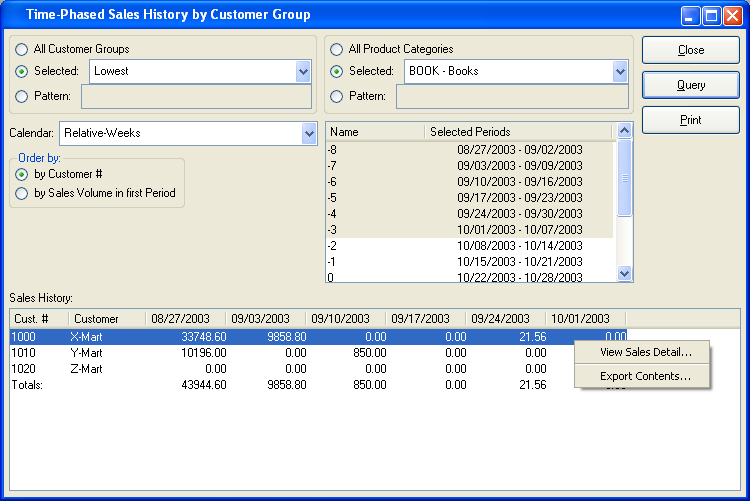Screen dimensions: 750x501
Task: Choose order by Sales Volume in first Period
Action: tap(22, 194)
